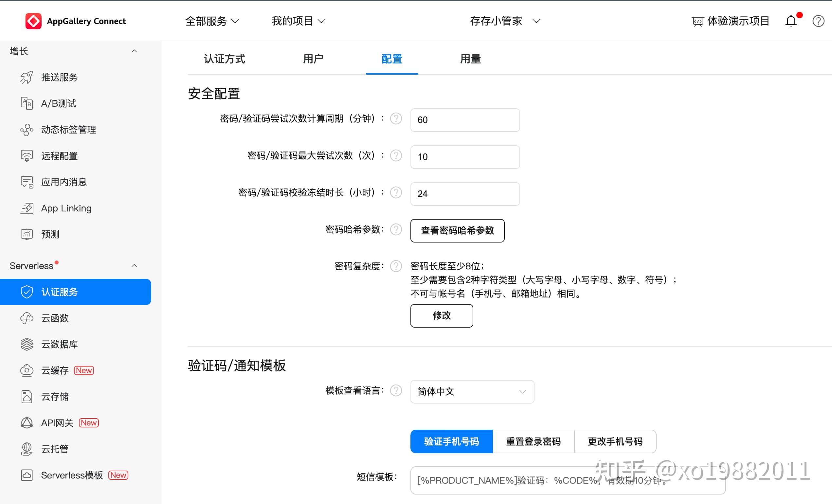Screen dimensions: 832x504
Task: Select the 更改手机号码 template tab
Action: point(615,441)
